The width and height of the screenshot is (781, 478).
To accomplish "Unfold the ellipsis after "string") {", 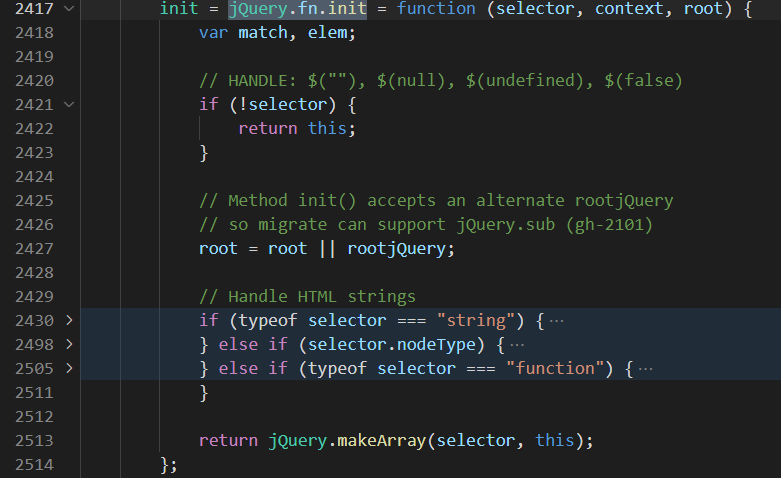I will coord(556,321).
